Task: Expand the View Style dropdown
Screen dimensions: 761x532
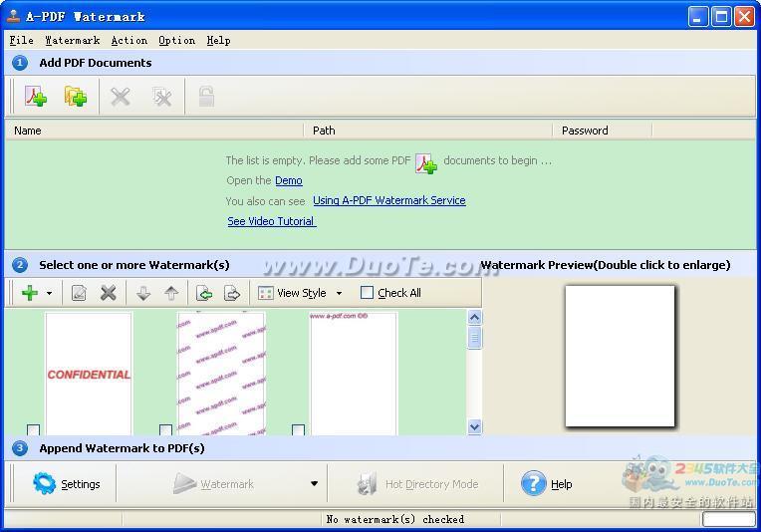Action: click(339, 293)
